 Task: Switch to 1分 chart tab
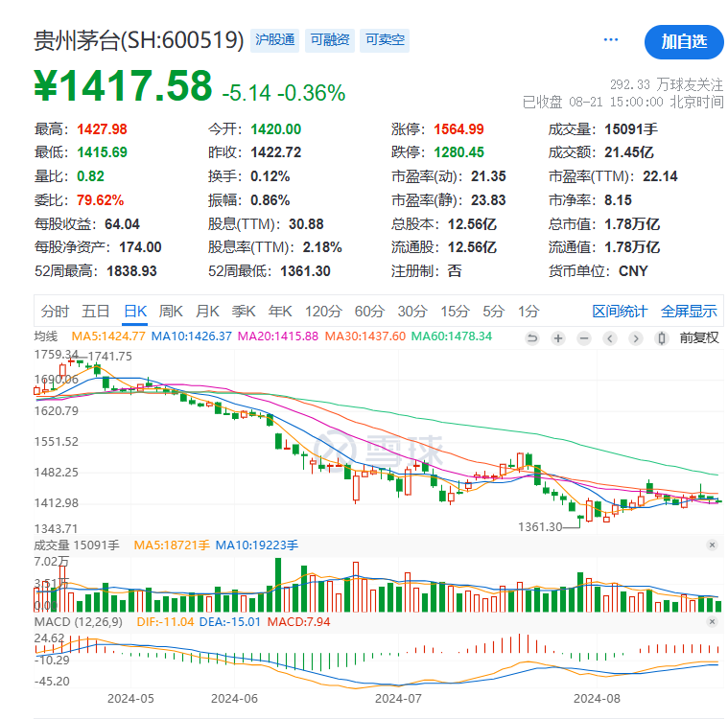[x=528, y=311]
